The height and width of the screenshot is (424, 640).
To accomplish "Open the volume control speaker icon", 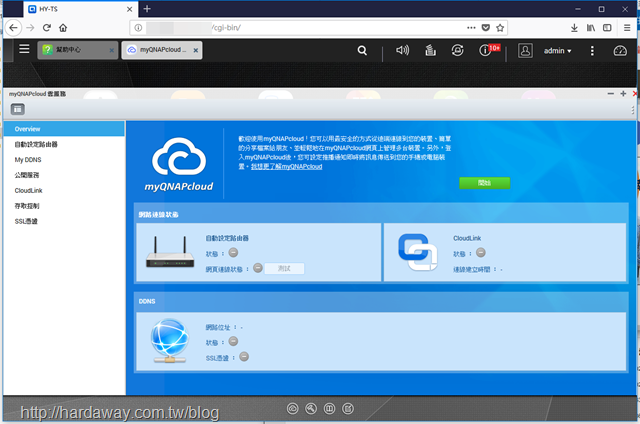I will click(402, 50).
